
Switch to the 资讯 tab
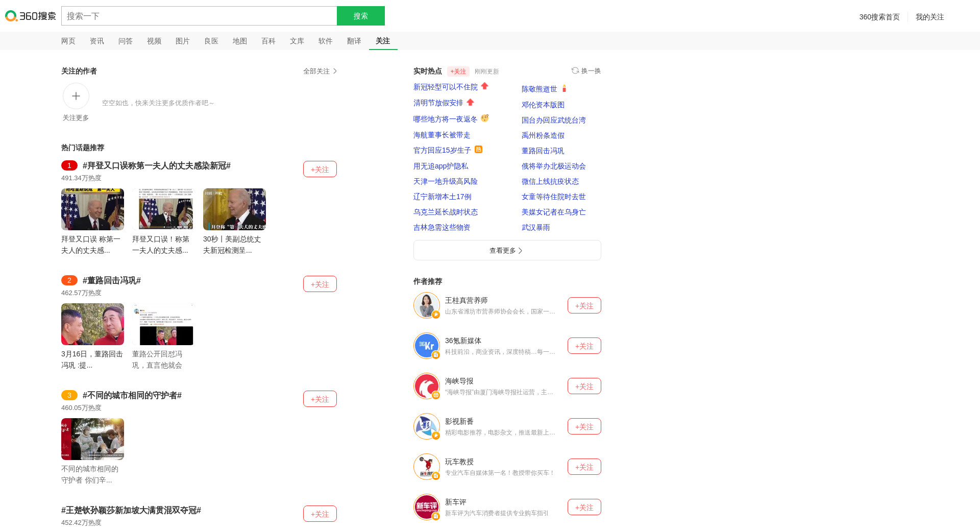coord(96,41)
